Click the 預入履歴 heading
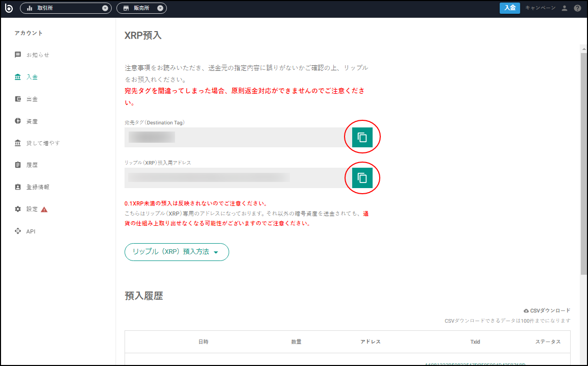This screenshot has height=366, width=588. [143, 296]
